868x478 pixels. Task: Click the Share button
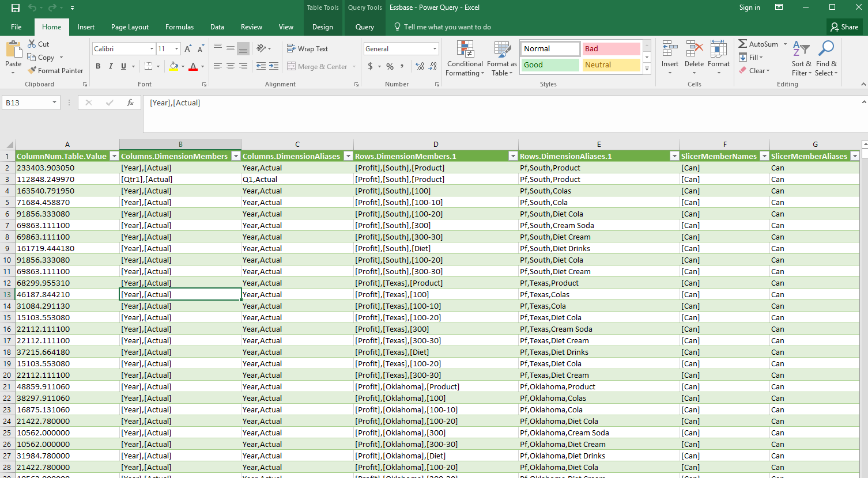coord(844,26)
